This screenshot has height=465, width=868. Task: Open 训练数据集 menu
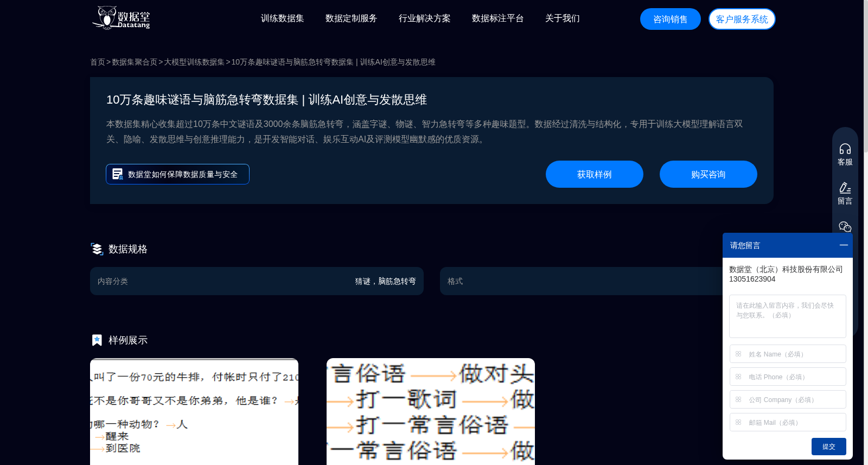pos(282,18)
